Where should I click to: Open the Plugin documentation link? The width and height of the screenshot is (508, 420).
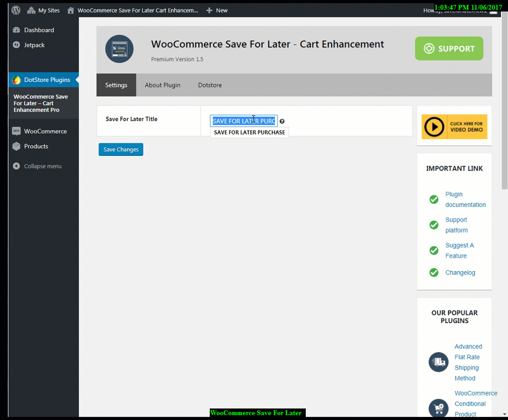(x=465, y=199)
